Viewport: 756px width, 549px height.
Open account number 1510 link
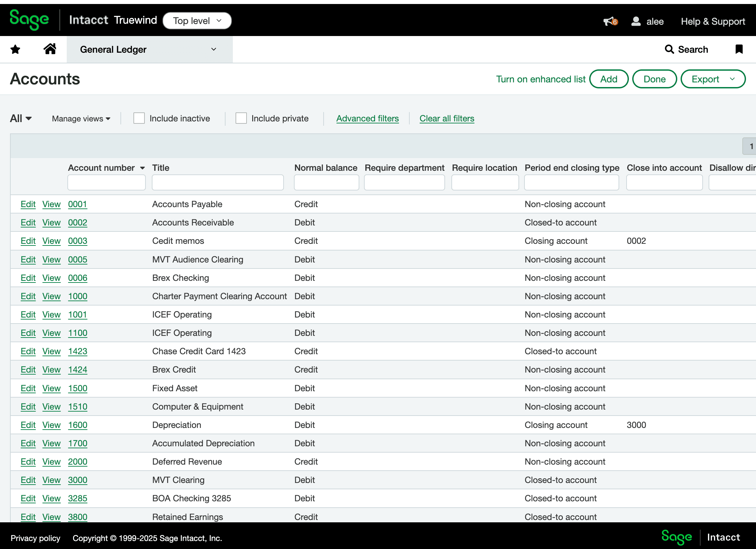[x=77, y=407]
